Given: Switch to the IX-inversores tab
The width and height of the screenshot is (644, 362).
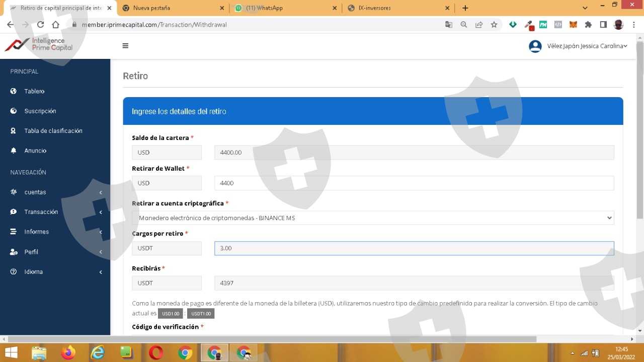Looking at the screenshot, I should pyautogui.click(x=399, y=8).
